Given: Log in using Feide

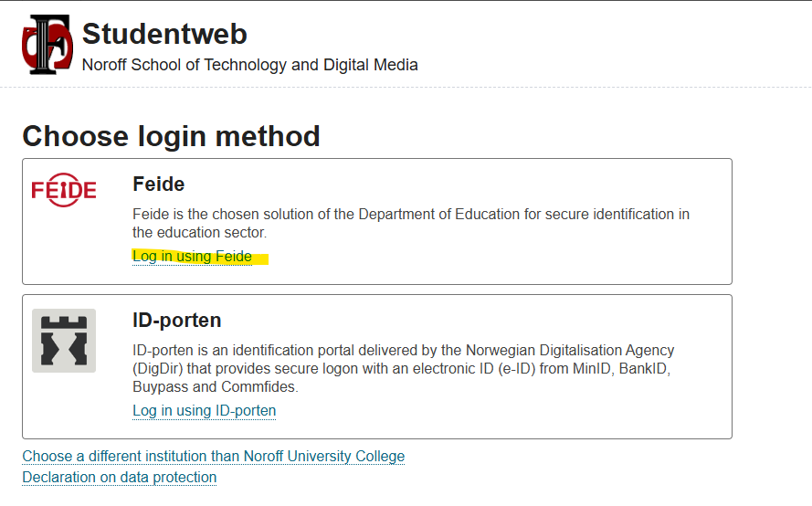Looking at the screenshot, I should pyautogui.click(x=192, y=257).
